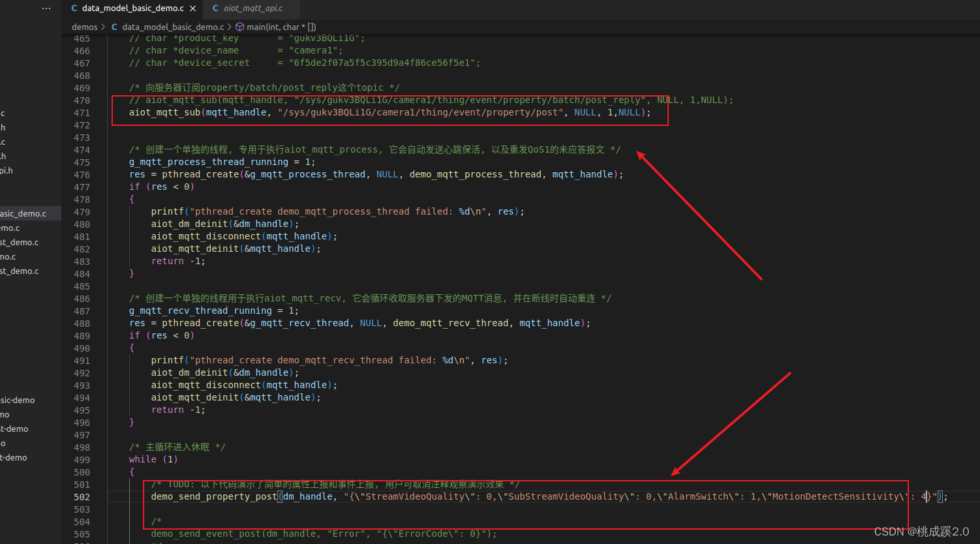980x544 pixels.
Task: Click 'g_mqtt_process_thread_running = 1;' statement
Action: coord(222,162)
